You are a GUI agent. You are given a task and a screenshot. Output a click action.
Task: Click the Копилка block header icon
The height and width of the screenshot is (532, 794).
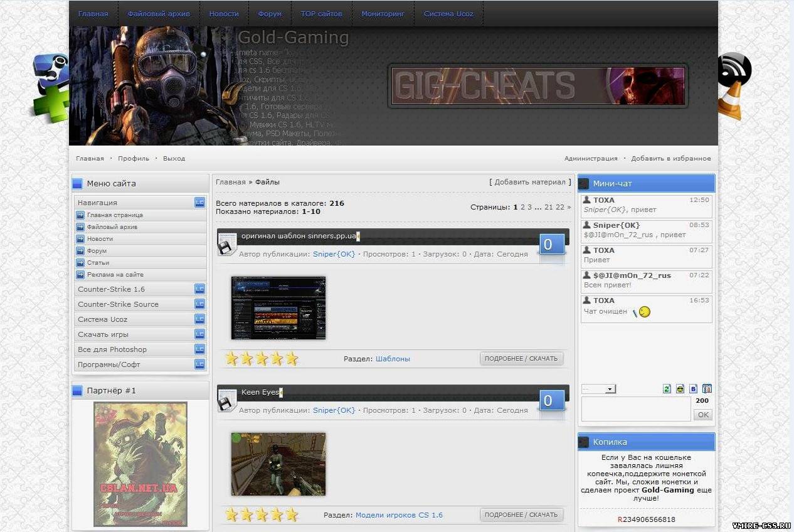coord(584,442)
